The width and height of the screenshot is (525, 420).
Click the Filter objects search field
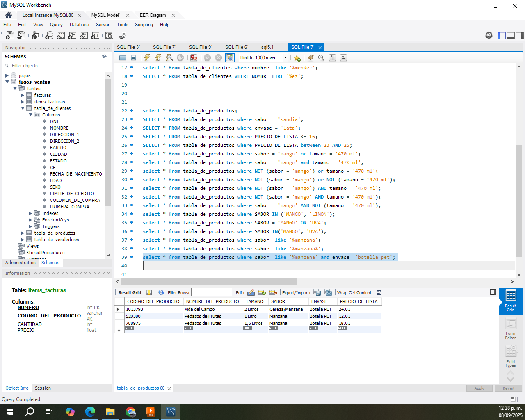click(60, 66)
